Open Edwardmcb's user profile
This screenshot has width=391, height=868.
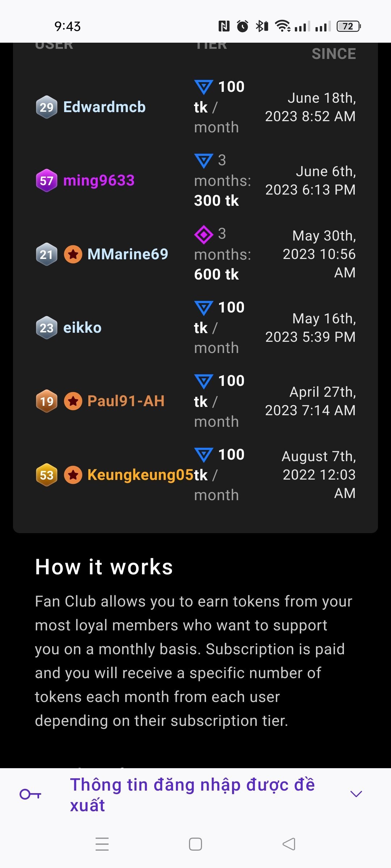click(x=104, y=107)
